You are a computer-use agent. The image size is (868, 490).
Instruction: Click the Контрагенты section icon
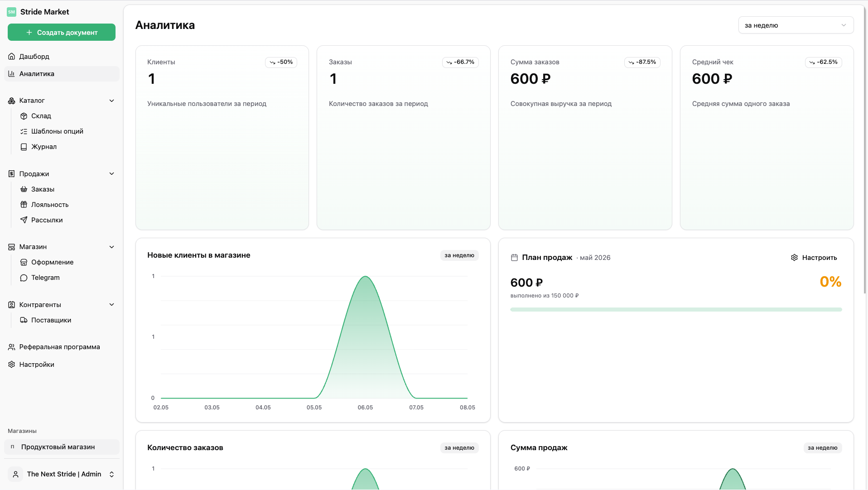click(x=12, y=305)
